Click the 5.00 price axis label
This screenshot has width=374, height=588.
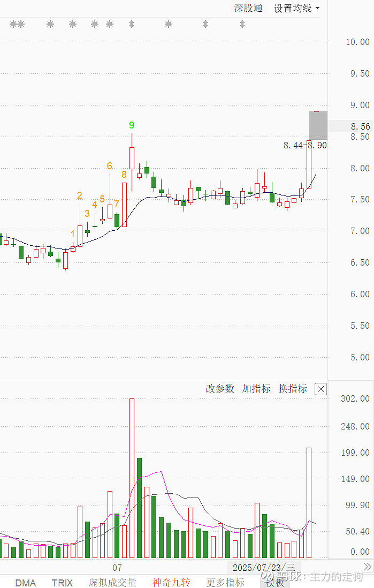[x=360, y=357]
